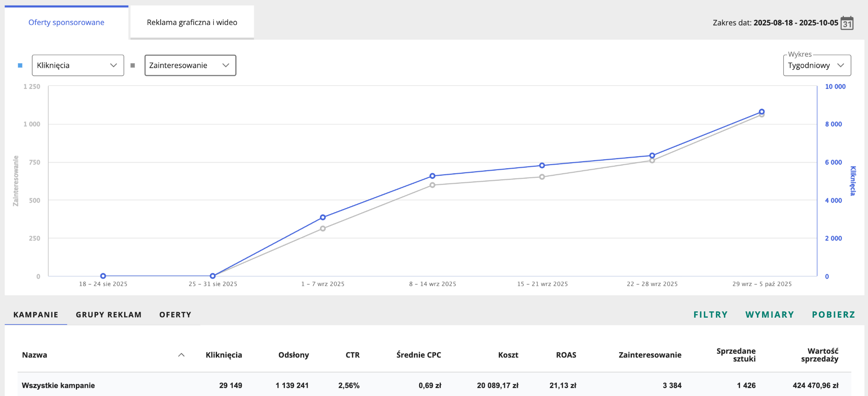868x396 pixels.
Task: Click data point for 25 – 31 sie
Action: click(213, 276)
